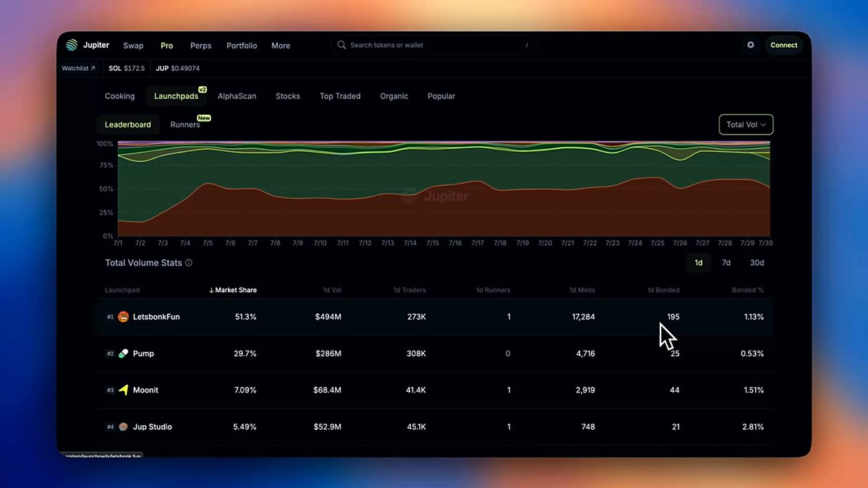Click SOL $172.5 ticker
This screenshot has height=488, width=868.
click(127, 69)
